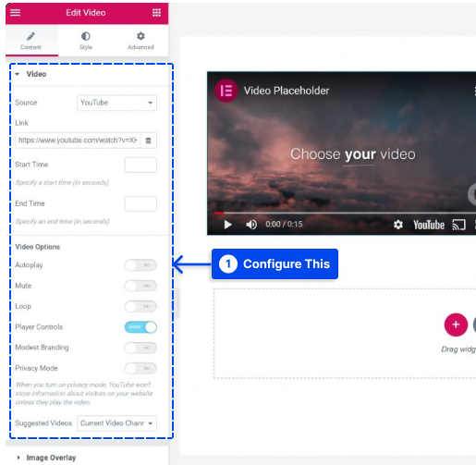Viewport: 476px width, 465px height.
Task: Click the pink add new section plus button
Action: pyautogui.click(x=456, y=324)
